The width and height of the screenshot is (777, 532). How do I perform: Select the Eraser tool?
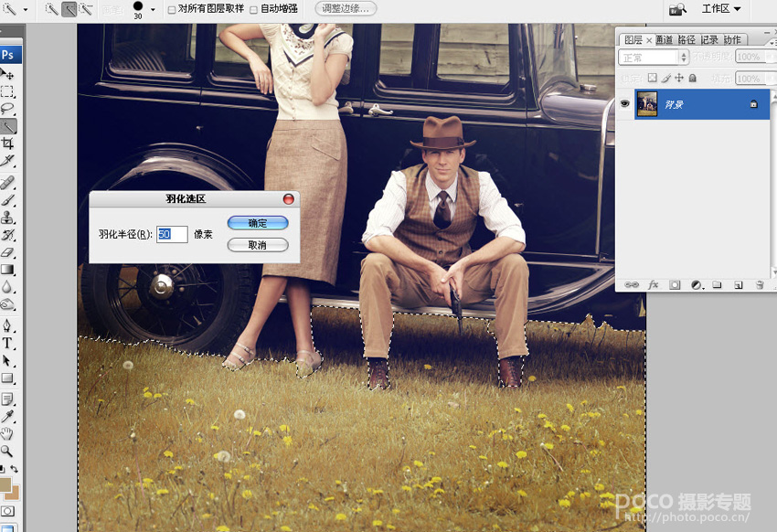pyautogui.click(x=8, y=252)
